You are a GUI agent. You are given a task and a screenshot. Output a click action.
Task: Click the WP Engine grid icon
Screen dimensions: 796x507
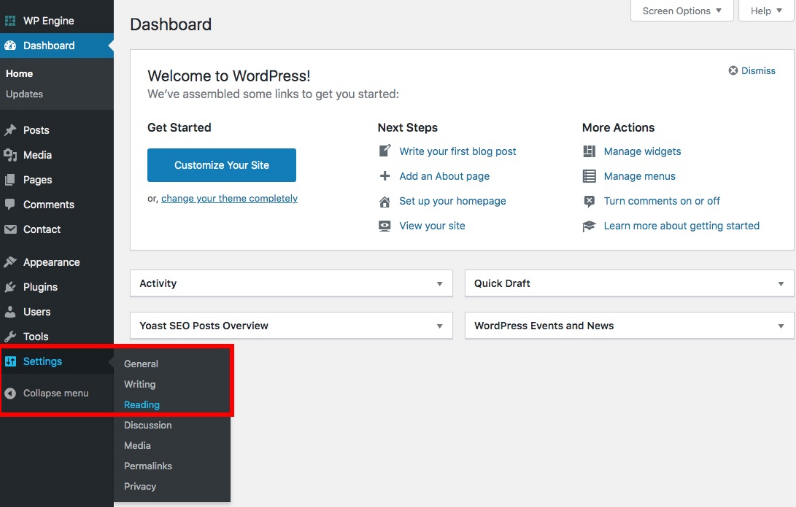click(10, 21)
